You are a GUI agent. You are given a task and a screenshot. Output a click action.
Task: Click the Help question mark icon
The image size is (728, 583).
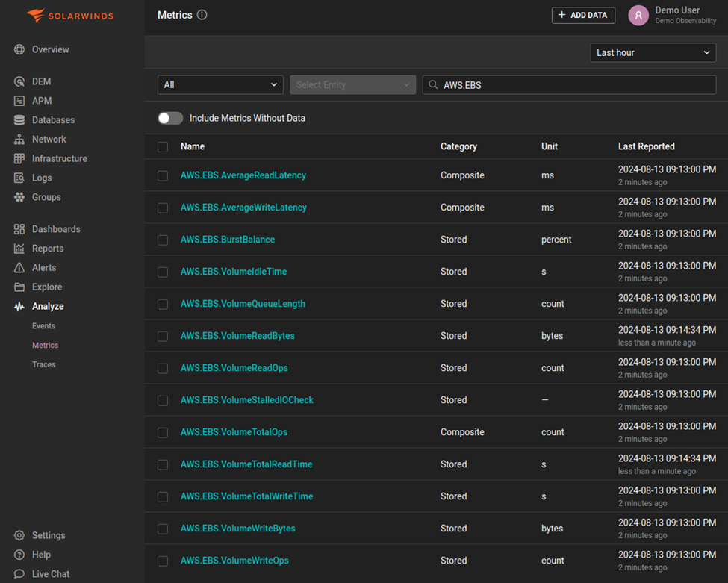tap(19, 555)
